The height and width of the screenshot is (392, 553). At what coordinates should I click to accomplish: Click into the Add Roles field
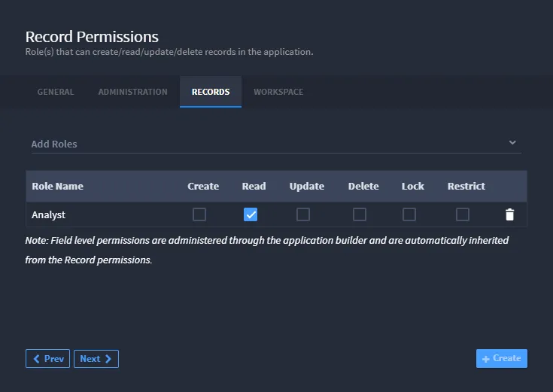pyautogui.click(x=276, y=144)
